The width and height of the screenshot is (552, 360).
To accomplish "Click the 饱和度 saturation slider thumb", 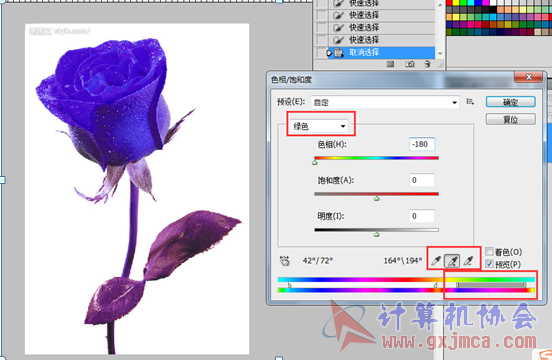I will pyautogui.click(x=376, y=198).
